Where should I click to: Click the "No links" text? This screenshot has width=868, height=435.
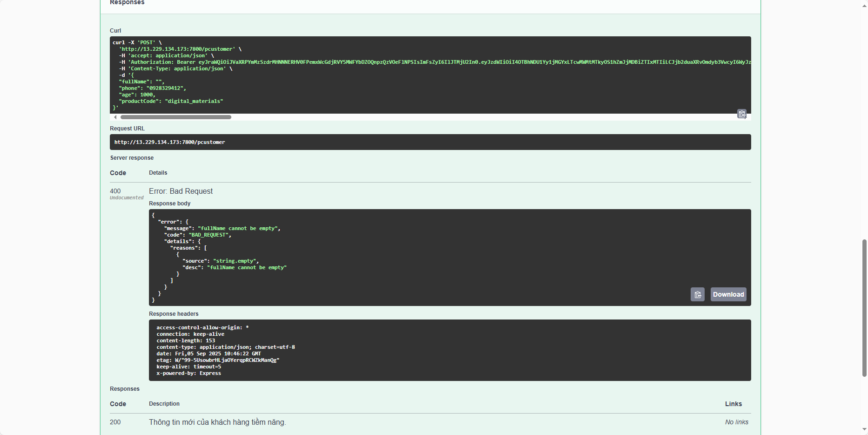pyautogui.click(x=736, y=422)
